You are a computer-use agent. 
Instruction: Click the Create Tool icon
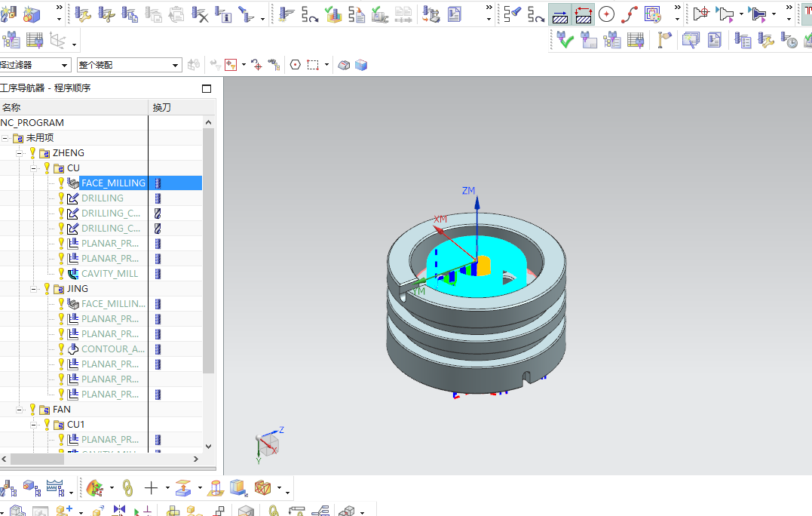[8, 14]
